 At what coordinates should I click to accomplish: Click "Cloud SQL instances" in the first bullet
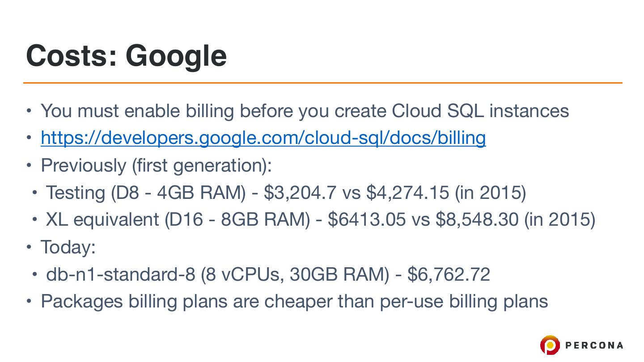pyautogui.click(x=480, y=111)
